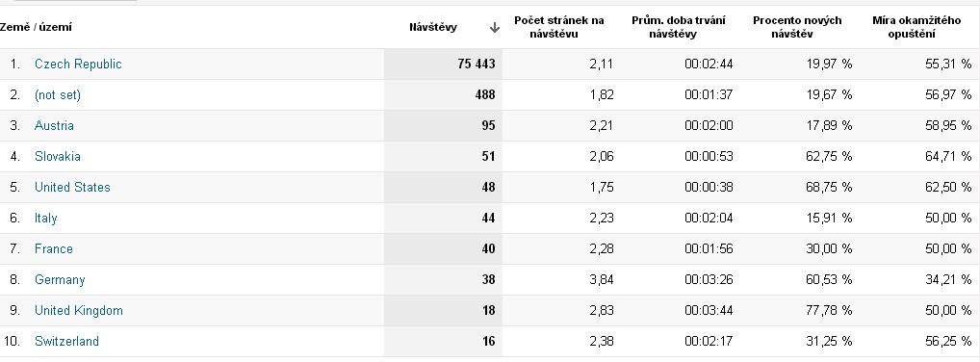This screenshot has height=362, width=980.
Task: Sort by Návštěvy column header
Action: [433, 28]
